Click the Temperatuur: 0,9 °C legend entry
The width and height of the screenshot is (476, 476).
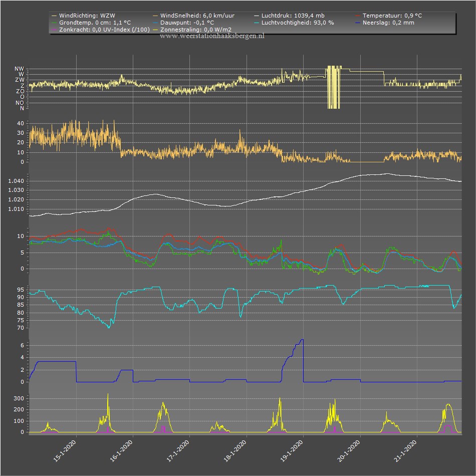pos(389,16)
